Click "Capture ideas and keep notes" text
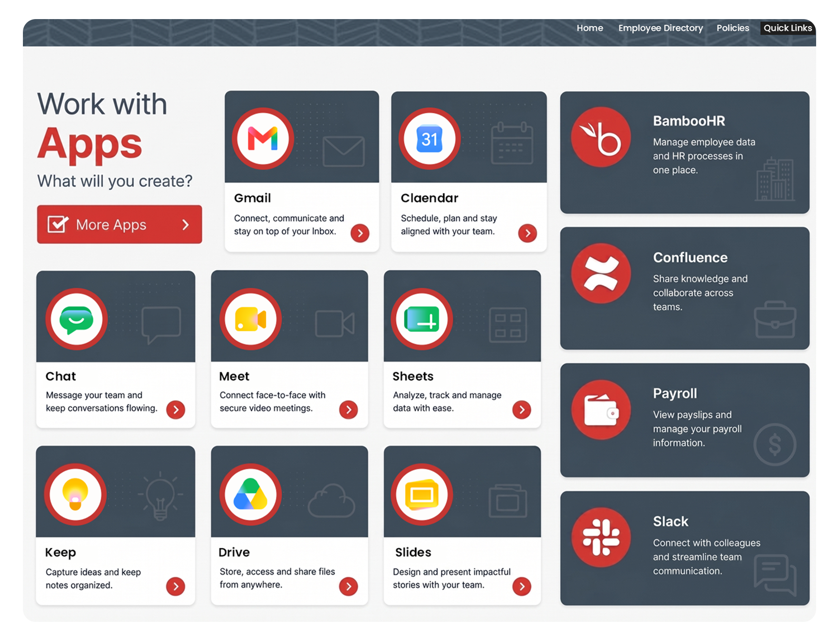Image resolution: width=840 pixels, height=641 pixels. click(93, 578)
